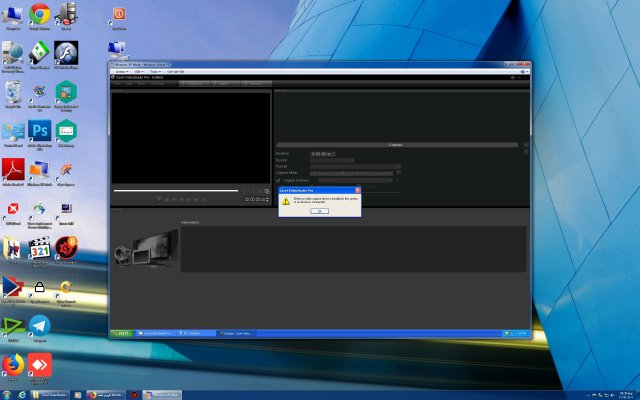
Task: Click OK in the Corel VideoStudio dialog
Action: (319, 211)
